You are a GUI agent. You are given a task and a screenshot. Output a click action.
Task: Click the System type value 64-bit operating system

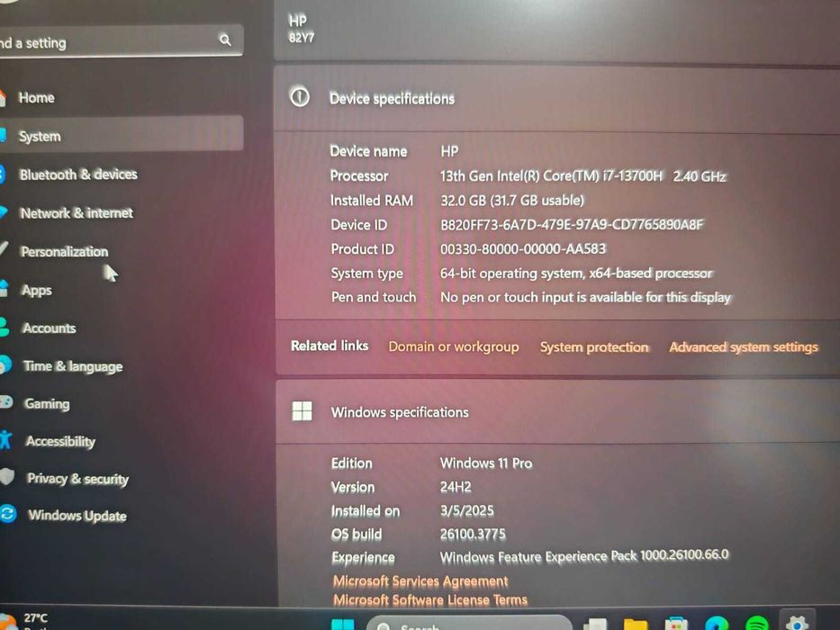point(576,274)
